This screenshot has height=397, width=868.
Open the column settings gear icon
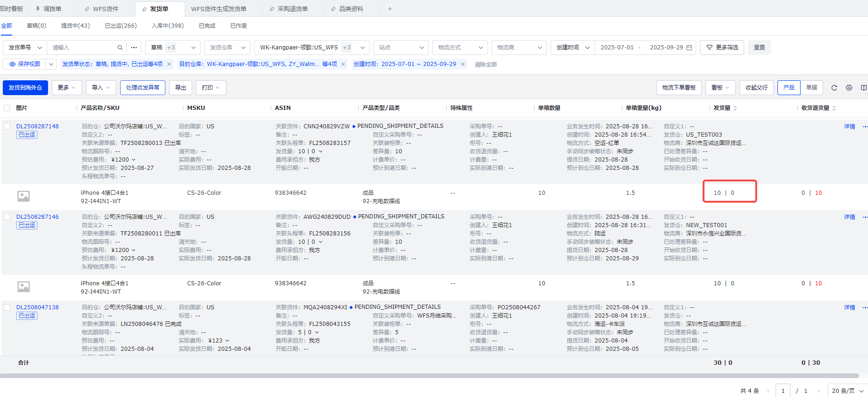(849, 88)
